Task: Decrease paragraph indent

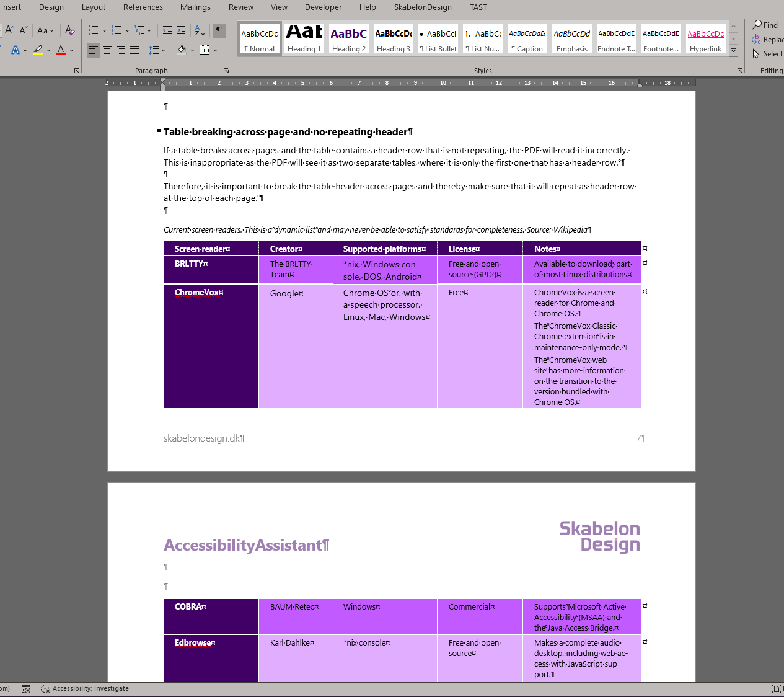Action: [167, 30]
